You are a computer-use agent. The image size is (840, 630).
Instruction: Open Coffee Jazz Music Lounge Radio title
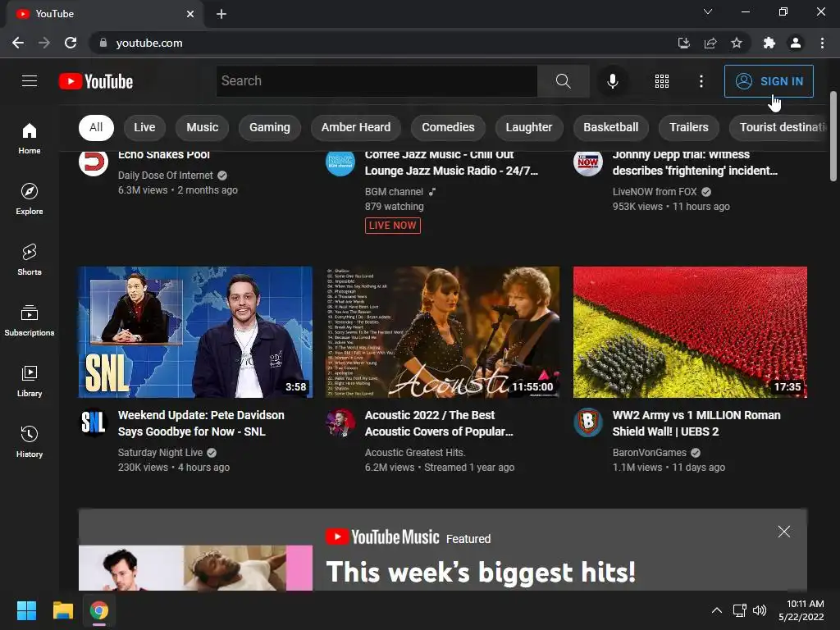(x=452, y=163)
